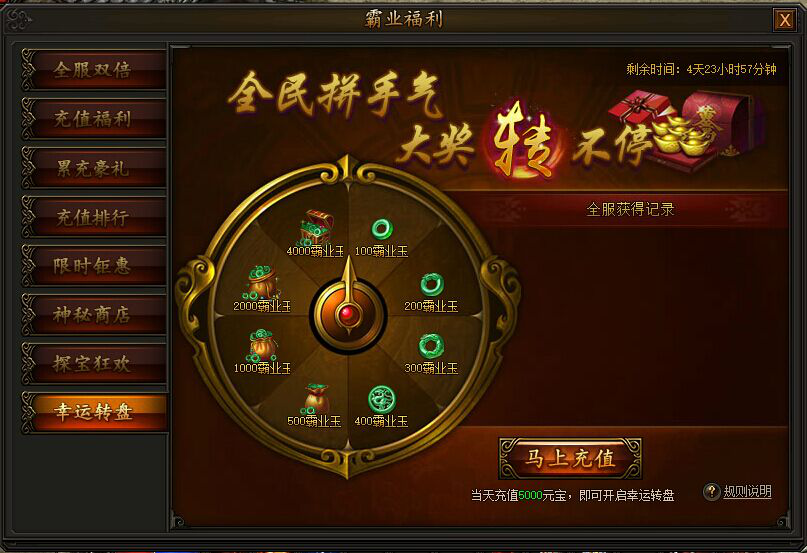Click the 400霸业玉 dragon jade disc icon
Screen dimensions: 807x553
point(382,400)
